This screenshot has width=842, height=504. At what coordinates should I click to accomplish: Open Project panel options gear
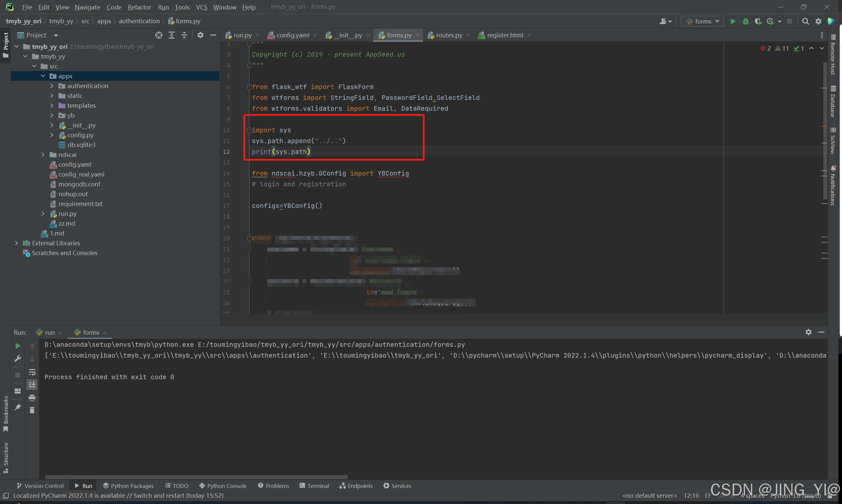point(200,35)
